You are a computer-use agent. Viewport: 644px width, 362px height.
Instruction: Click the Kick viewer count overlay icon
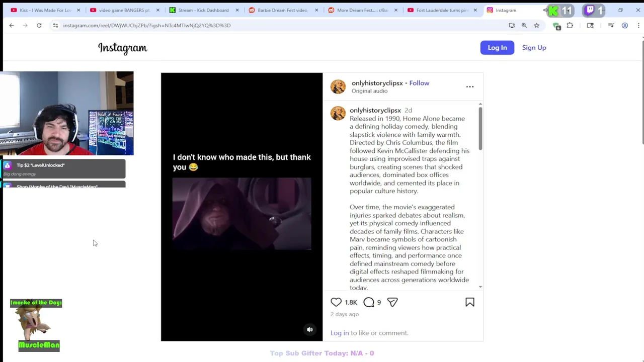click(554, 10)
